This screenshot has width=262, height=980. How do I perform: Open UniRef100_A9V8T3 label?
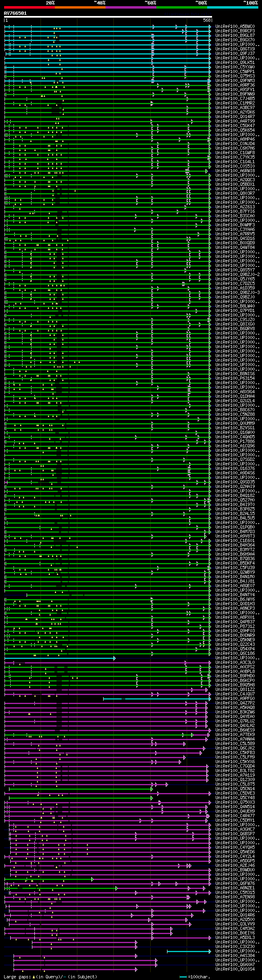pyautogui.click(x=235, y=536)
